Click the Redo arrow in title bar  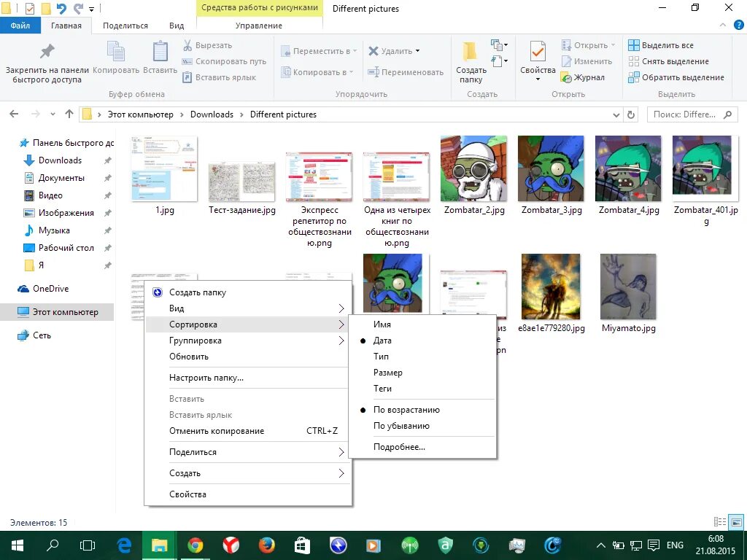(77, 8)
